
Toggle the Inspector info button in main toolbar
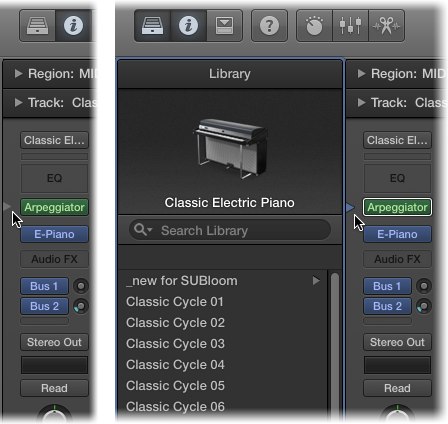188,26
